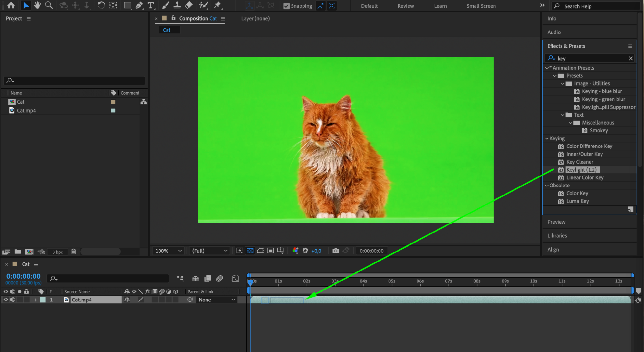Switch to the Review workspace
Screen dimensions: 644x352
pyautogui.click(x=405, y=6)
